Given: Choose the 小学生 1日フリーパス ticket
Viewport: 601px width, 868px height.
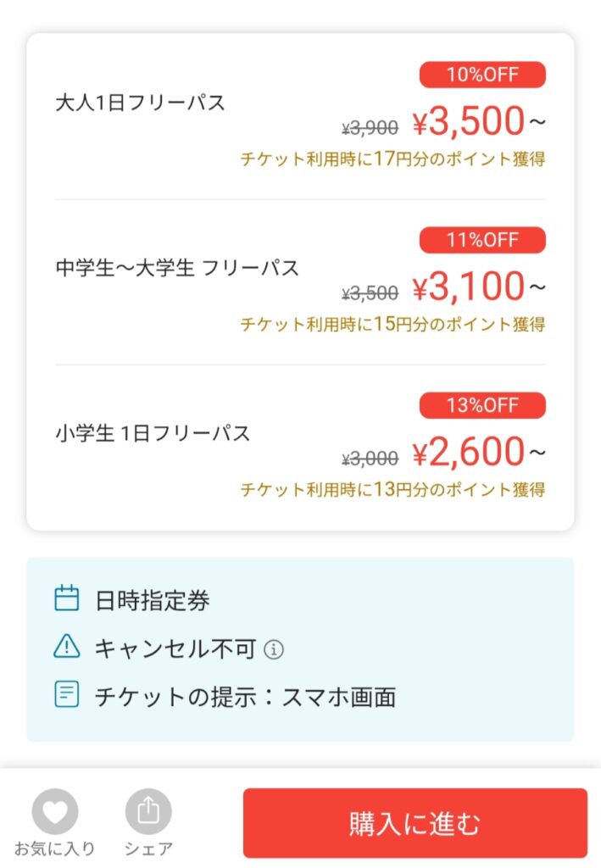Looking at the screenshot, I should click(153, 433).
